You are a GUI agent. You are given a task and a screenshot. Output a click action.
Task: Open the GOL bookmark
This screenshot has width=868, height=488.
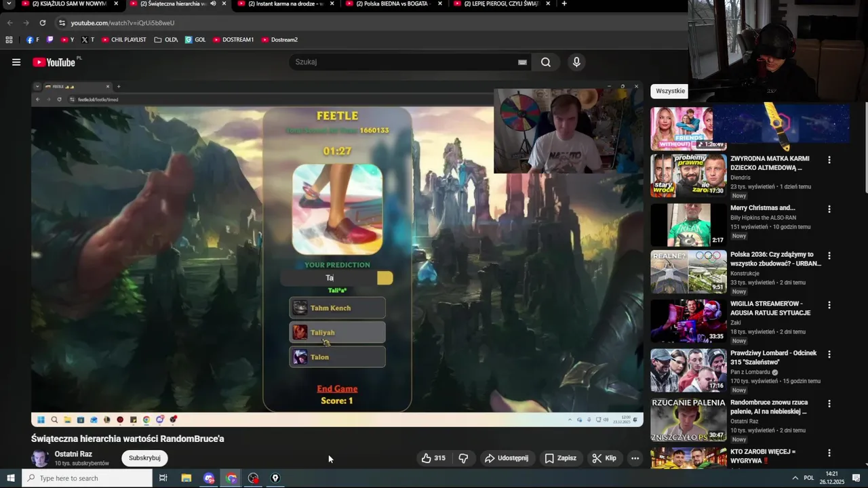(195, 40)
